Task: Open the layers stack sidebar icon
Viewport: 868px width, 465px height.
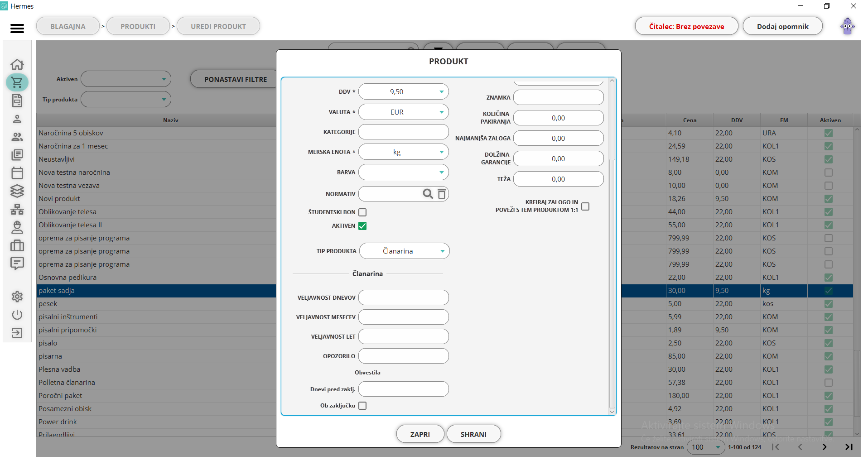Action: pyautogui.click(x=17, y=191)
